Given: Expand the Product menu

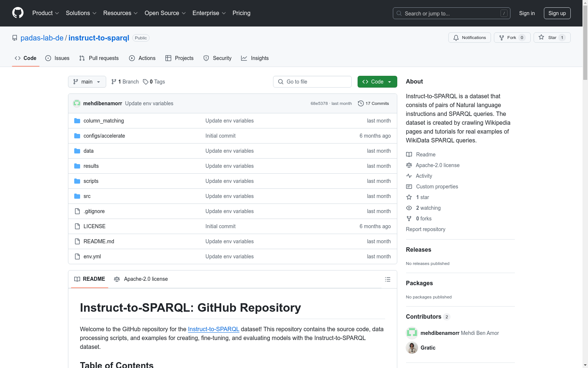Looking at the screenshot, I should [x=46, y=13].
